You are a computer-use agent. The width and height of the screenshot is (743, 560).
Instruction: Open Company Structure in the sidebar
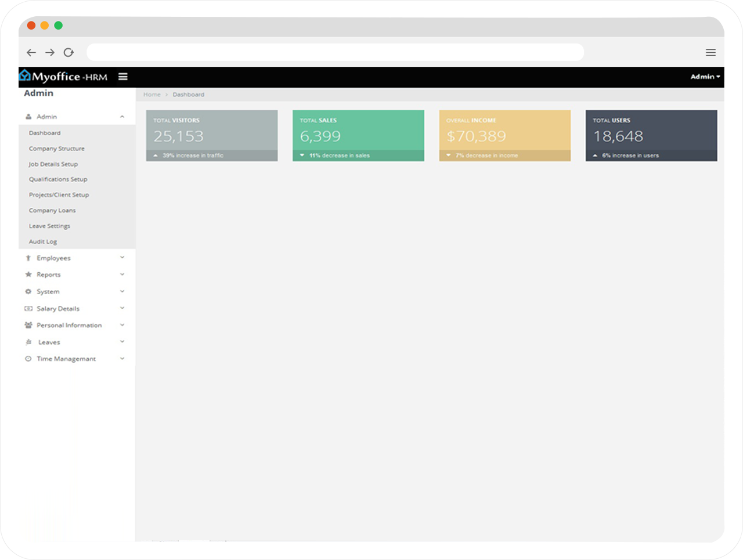point(57,149)
